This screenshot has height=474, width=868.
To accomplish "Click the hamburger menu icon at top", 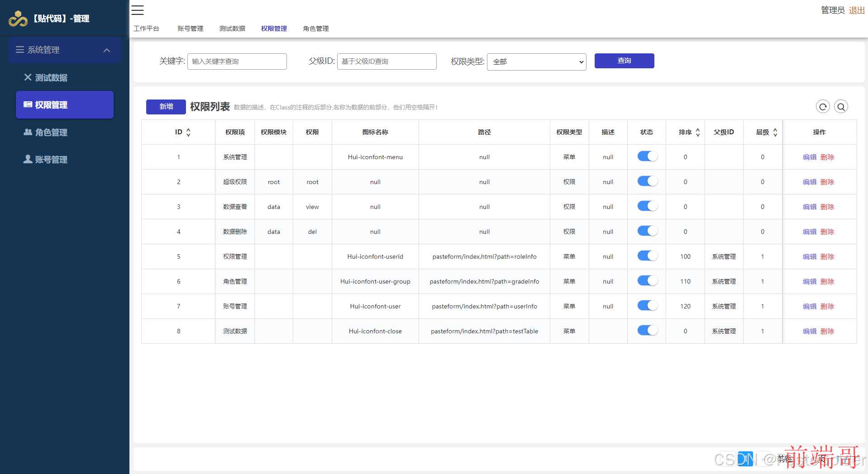I will coord(138,10).
